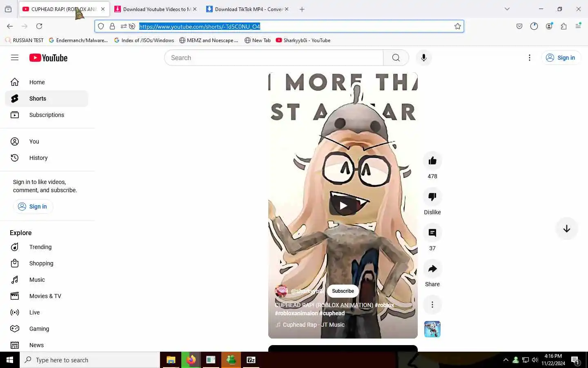
Task: Open the YouTube guide hamburger menu
Action: (15, 58)
